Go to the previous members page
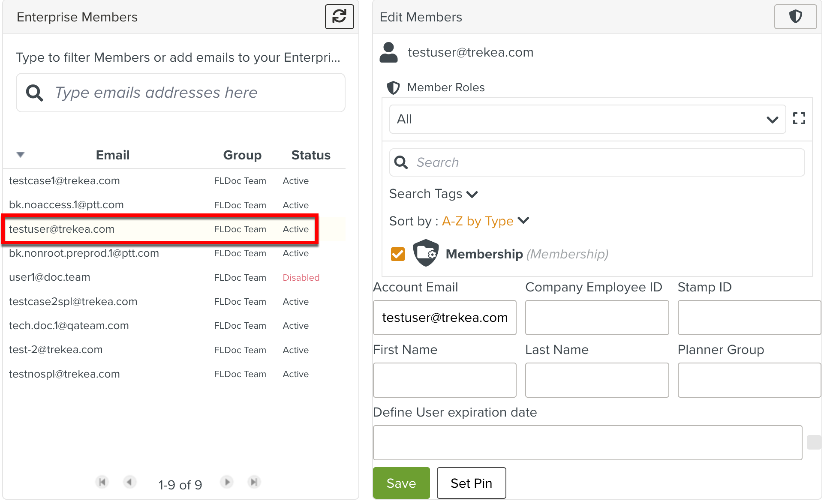 point(129,482)
